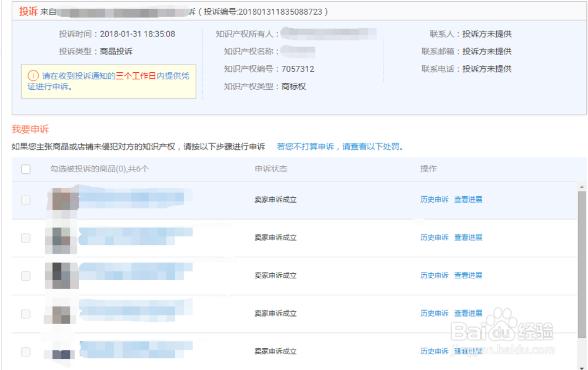This screenshot has width=588, height=370.
Task: Open 历史申诉 for the third product row
Action: [x=435, y=275]
